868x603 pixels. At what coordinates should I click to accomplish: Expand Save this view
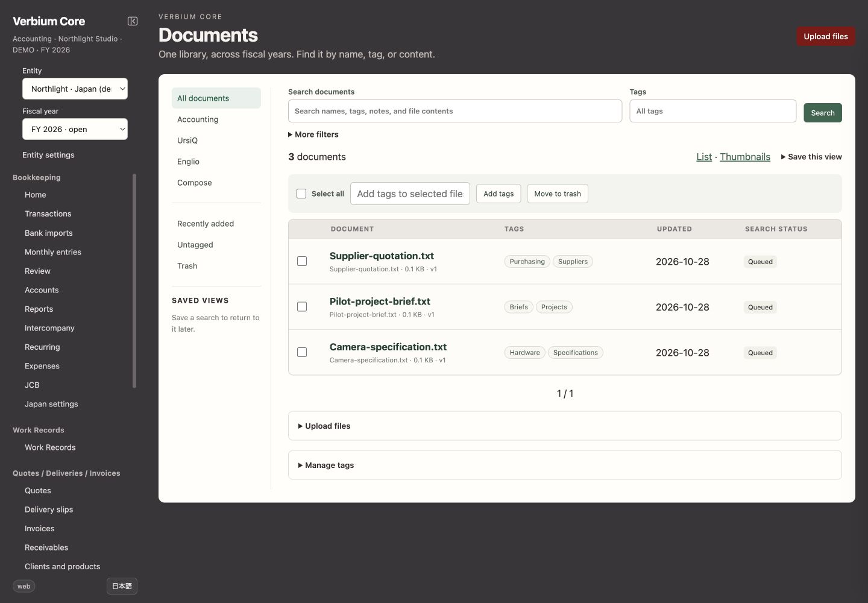(811, 157)
